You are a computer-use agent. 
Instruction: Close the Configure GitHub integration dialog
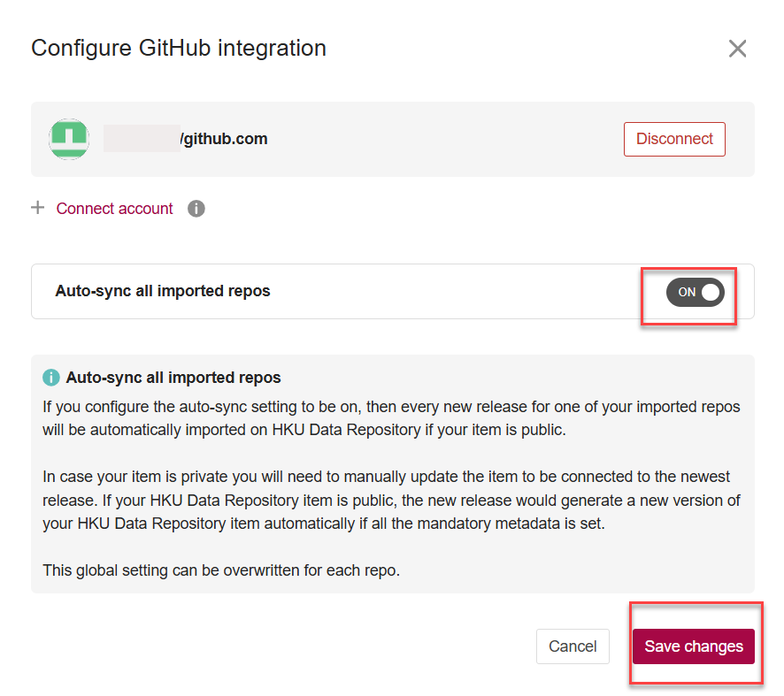tap(737, 49)
